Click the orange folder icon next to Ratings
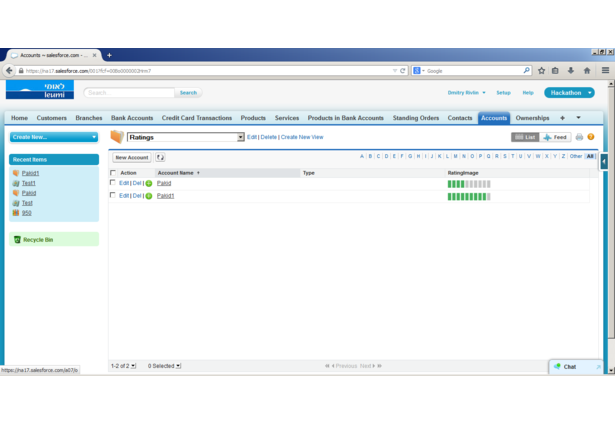 click(117, 137)
